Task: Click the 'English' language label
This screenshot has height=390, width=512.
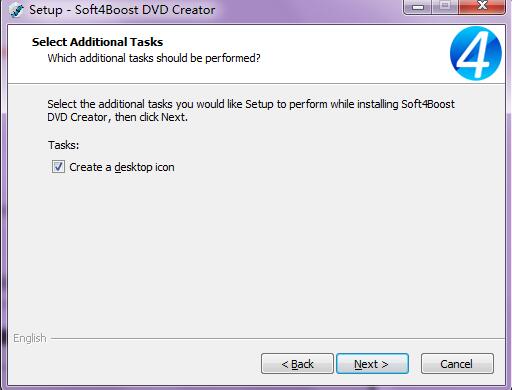Action: (x=30, y=338)
